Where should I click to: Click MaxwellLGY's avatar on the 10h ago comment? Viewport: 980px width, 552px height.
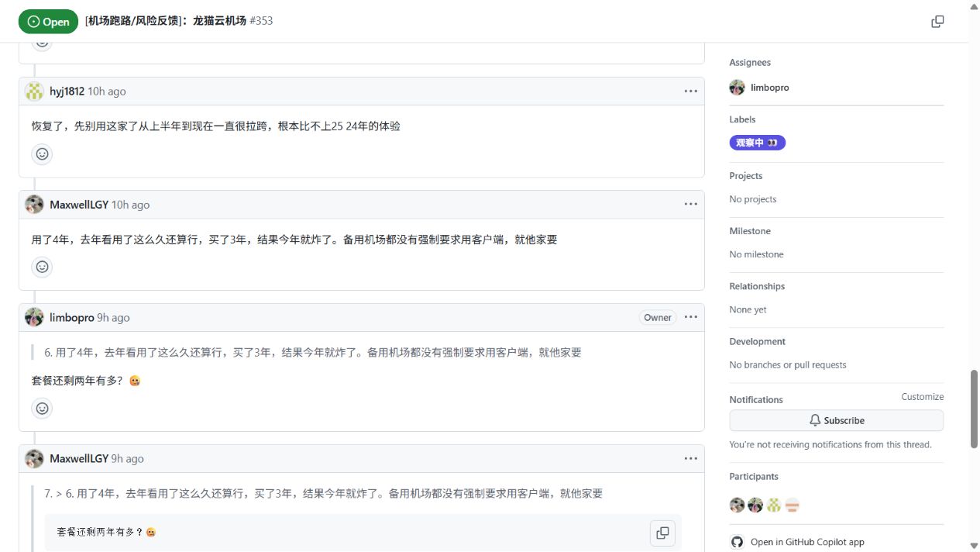(x=34, y=205)
